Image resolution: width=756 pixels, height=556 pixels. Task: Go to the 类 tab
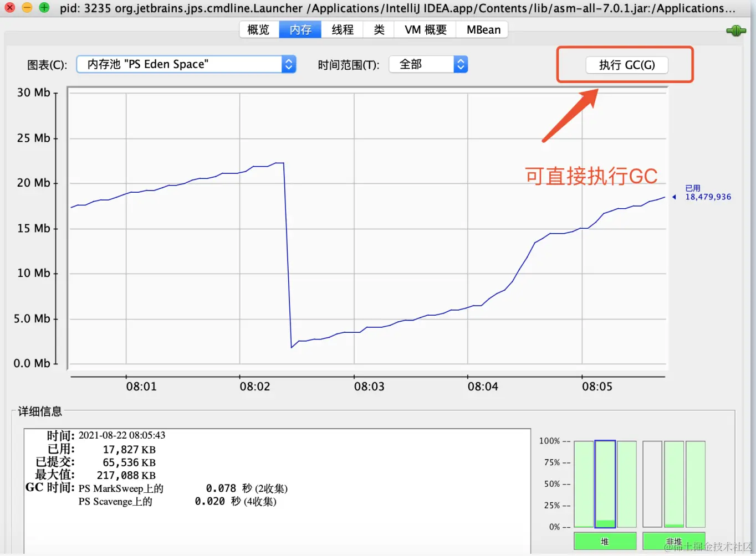point(379,30)
